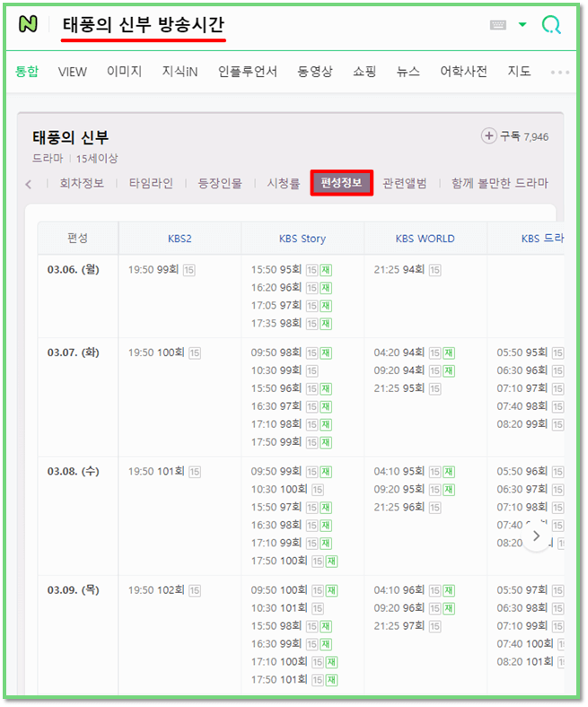Open the 회차정보 sub-tab
The image size is (588, 707).
tap(82, 183)
